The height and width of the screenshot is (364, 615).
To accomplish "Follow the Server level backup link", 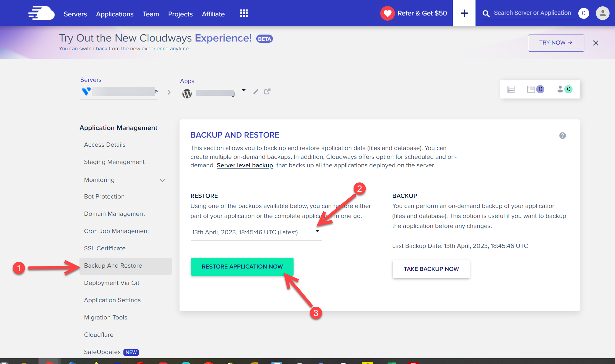I will click(245, 165).
